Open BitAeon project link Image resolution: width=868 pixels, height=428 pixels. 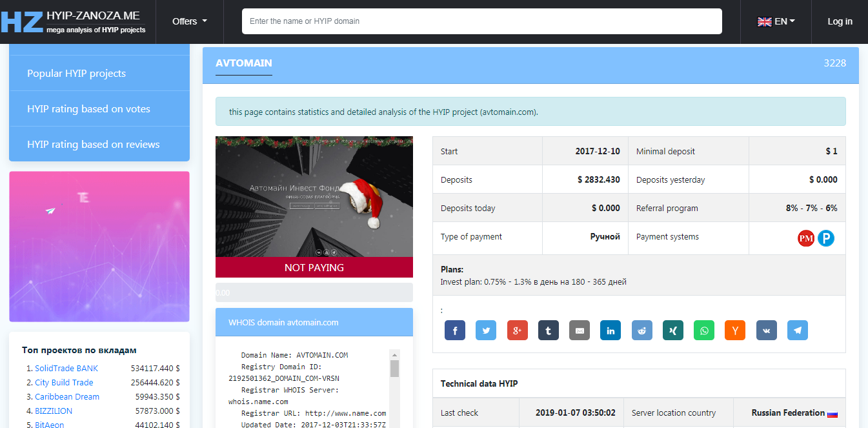coord(50,425)
